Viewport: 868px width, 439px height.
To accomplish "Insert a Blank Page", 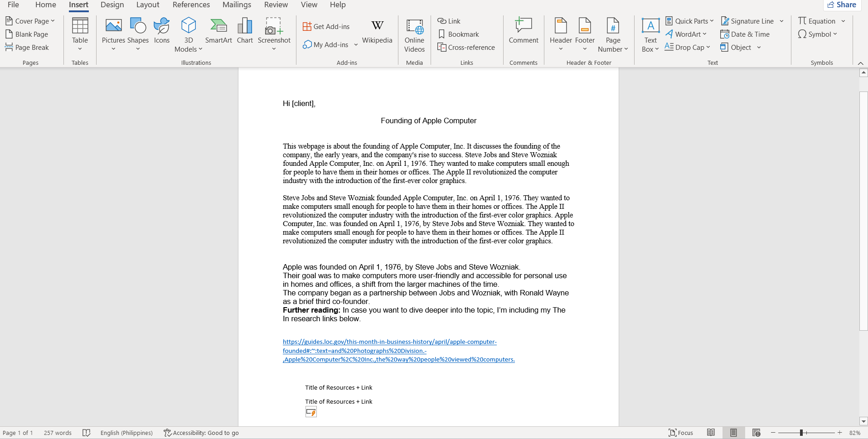I will (x=27, y=34).
